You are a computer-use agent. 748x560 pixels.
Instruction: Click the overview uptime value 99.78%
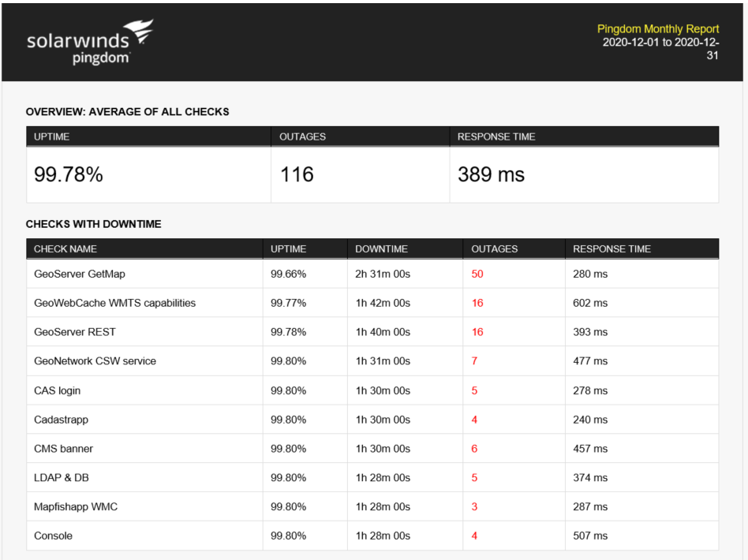pos(68,174)
